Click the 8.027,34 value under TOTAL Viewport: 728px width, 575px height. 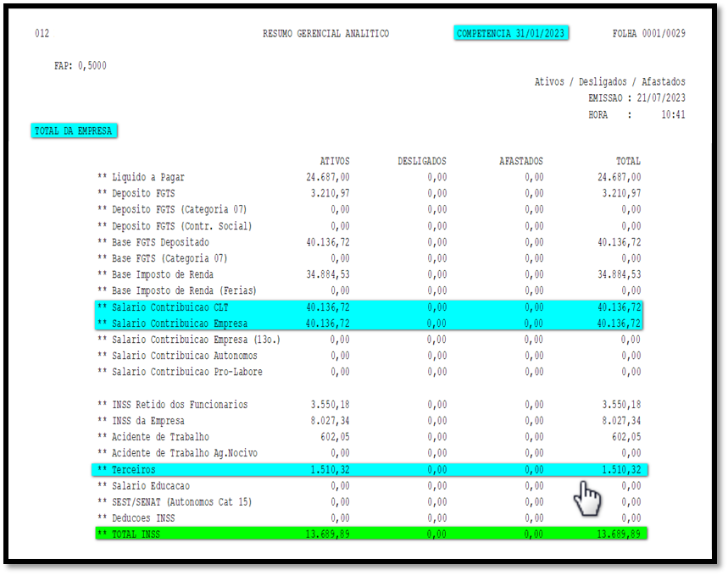click(621, 421)
